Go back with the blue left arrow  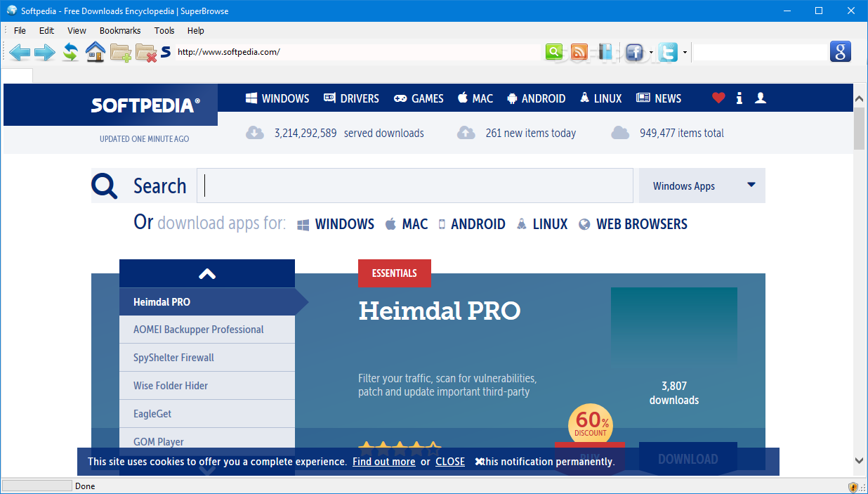pos(20,52)
